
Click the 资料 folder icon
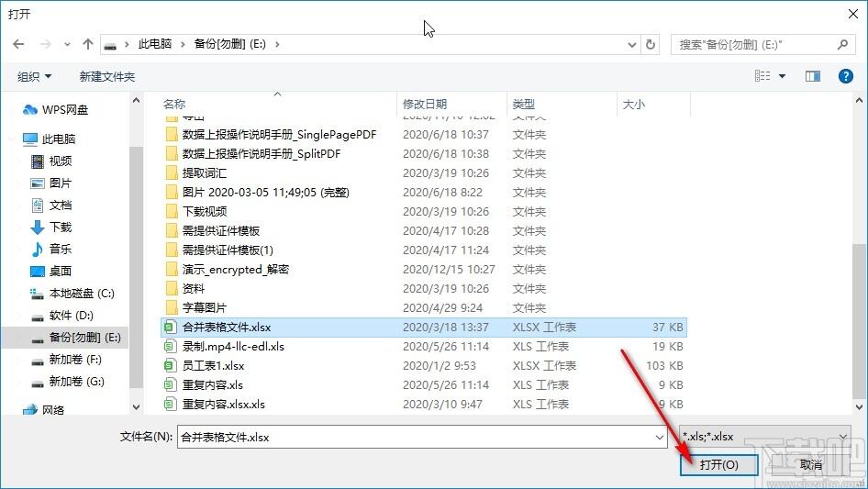172,288
